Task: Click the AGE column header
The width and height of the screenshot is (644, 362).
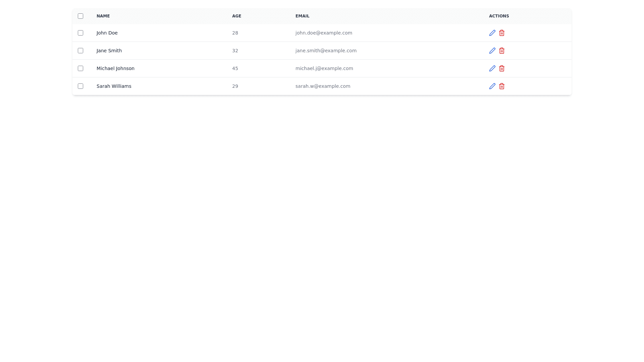Action: pyautogui.click(x=236, y=16)
